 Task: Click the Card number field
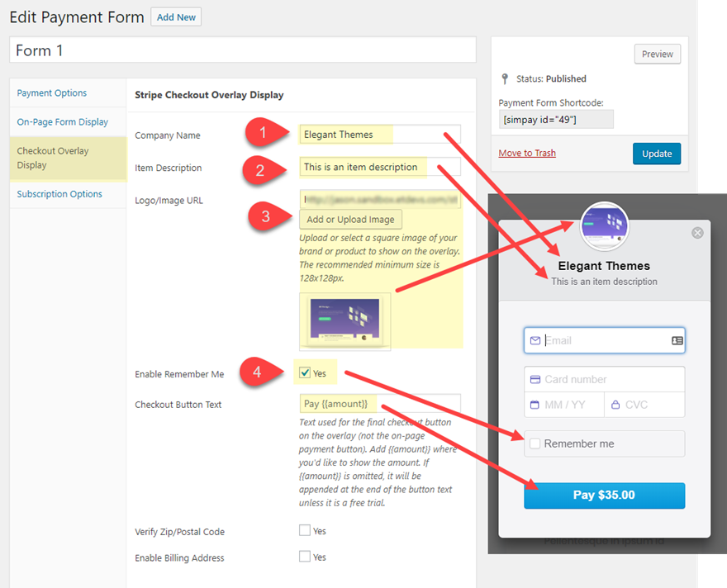point(604,380)
